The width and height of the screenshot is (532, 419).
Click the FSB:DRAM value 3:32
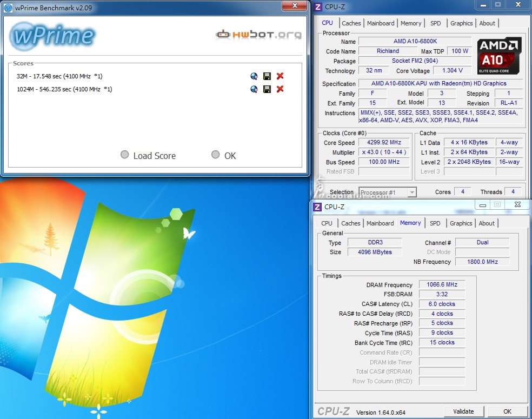tap(442, 294)
